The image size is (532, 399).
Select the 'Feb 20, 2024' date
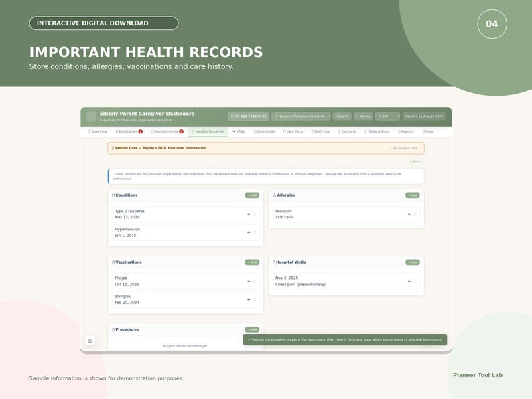click(127, 303)
